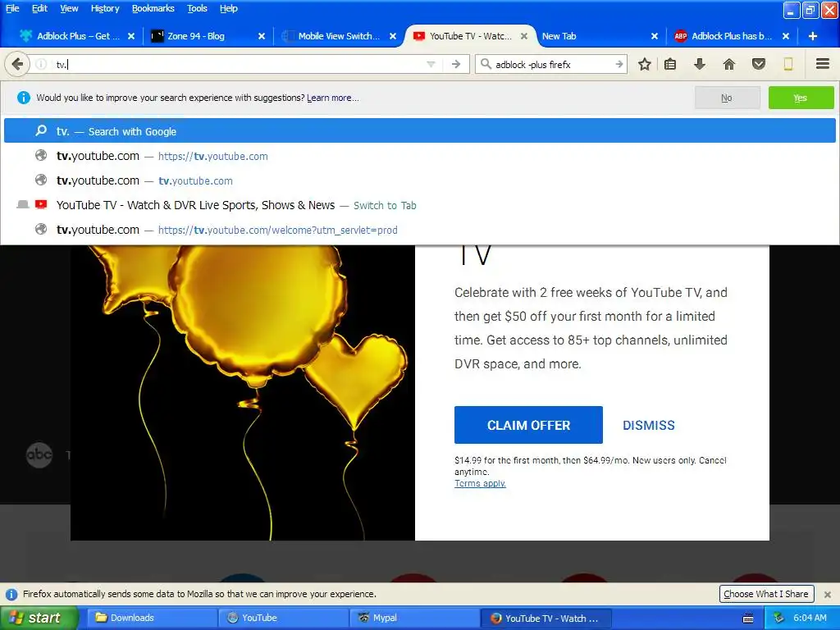Click the search box with adblock -plus firefx
840x630 pixels.
552,64
